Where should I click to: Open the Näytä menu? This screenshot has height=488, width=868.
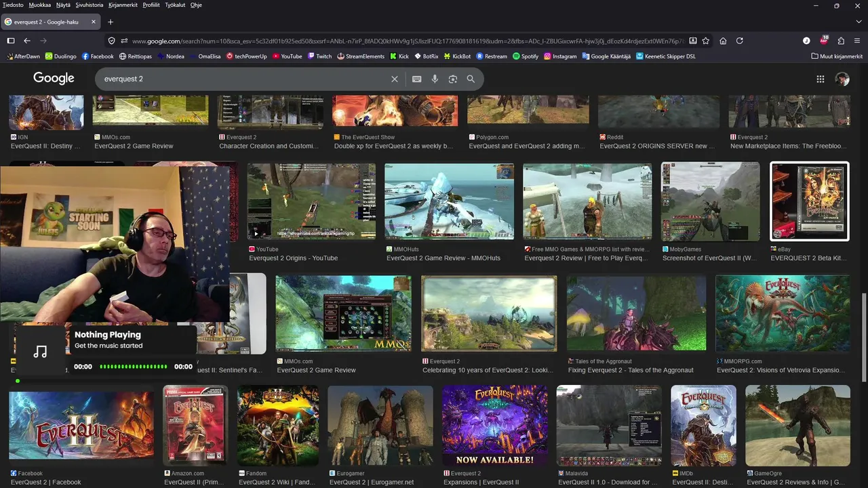pos(63,5)
